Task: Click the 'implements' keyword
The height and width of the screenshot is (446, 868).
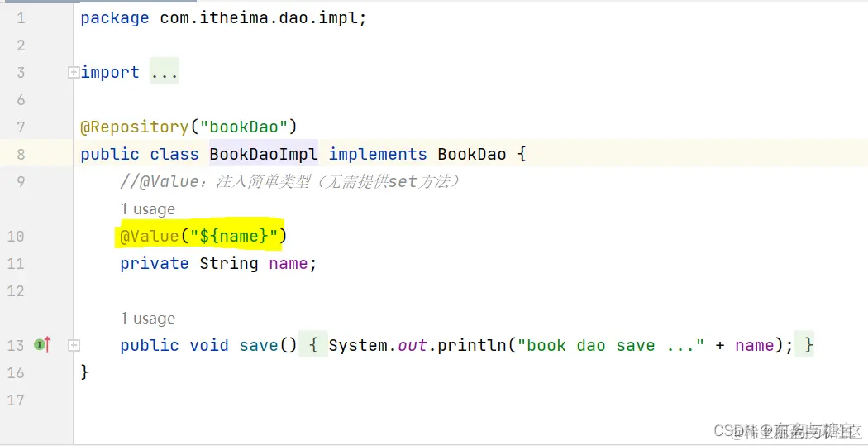Action: point(378,154)
